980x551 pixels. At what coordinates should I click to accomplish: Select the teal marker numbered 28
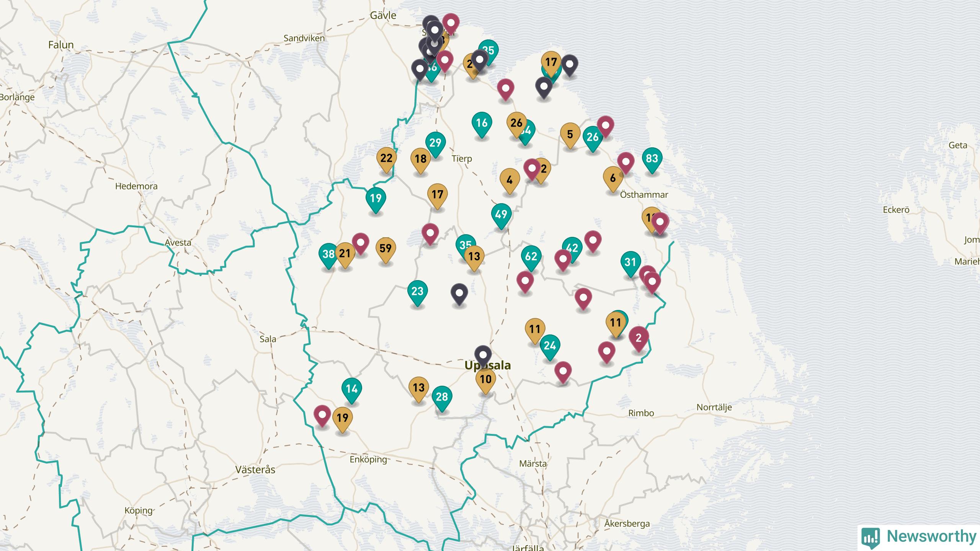[x=442, y=397]
